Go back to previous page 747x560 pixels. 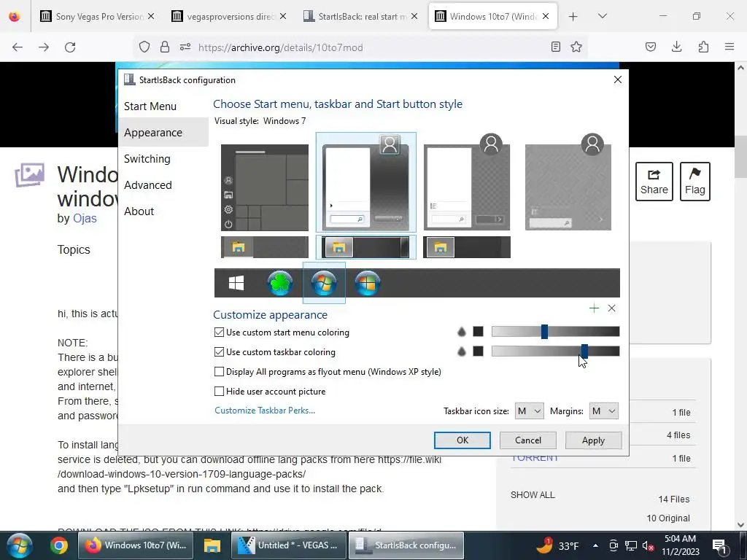(x=18, y=47)
